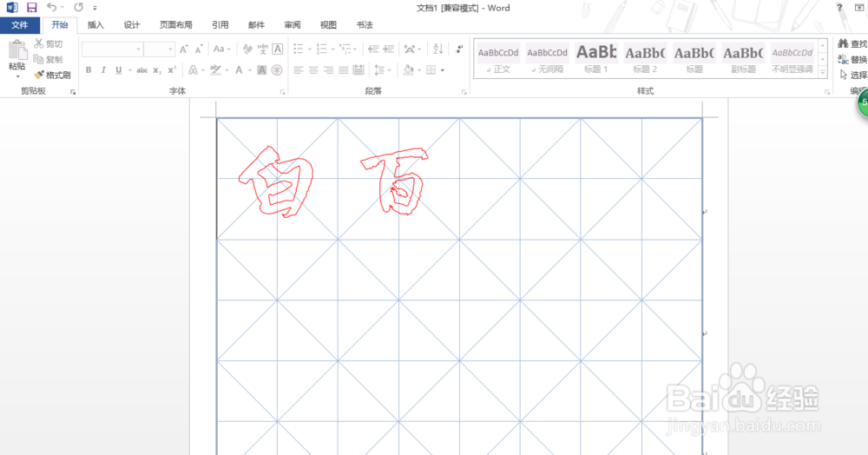This screenshot has height=455, width=868.
Task: Click the text highlight color button
Action: 215,70
